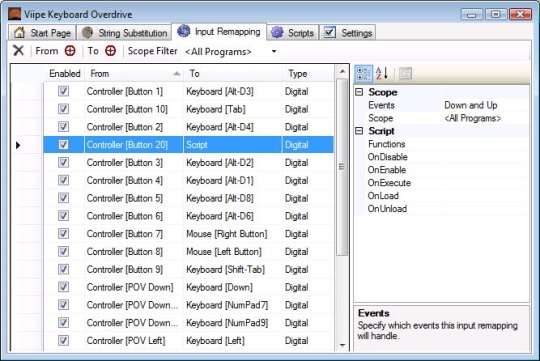Uncheck Enabled for Controller [Button 10]

click(x=63, y=109)
